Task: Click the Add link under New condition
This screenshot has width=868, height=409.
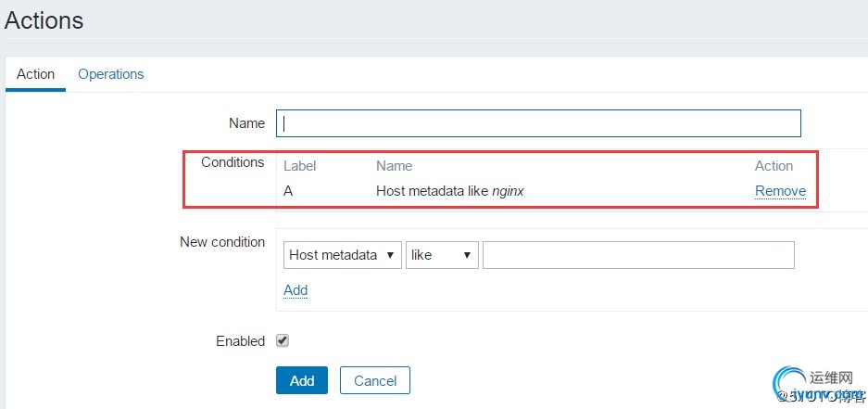Action: [x=296, y=290]
